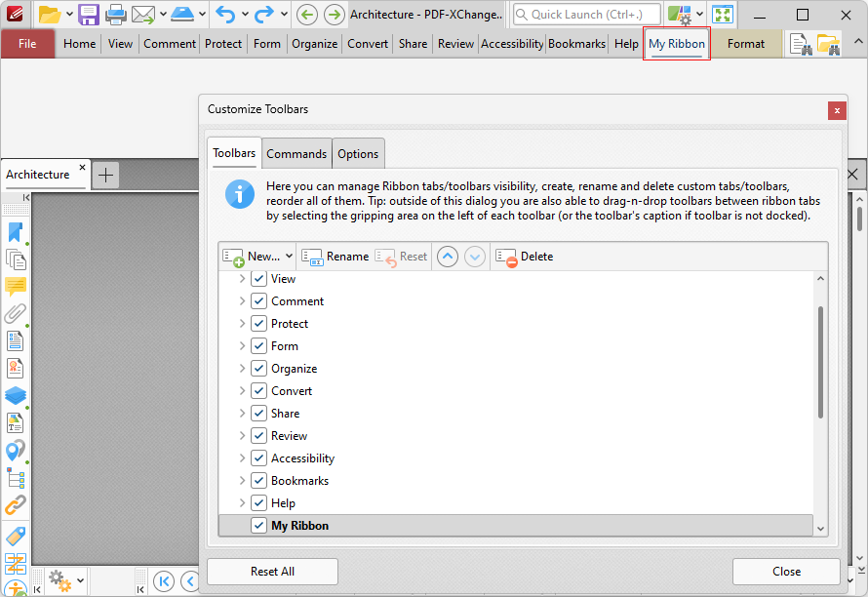Open the Layers pane from the sidebar

click(16, 395)
